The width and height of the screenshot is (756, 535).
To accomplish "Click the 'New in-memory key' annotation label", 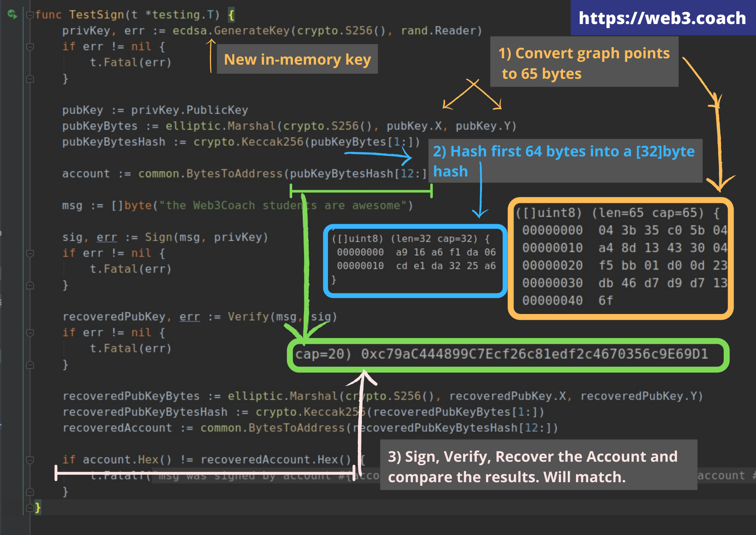I will pyautogui.click(x=297, y=59).
